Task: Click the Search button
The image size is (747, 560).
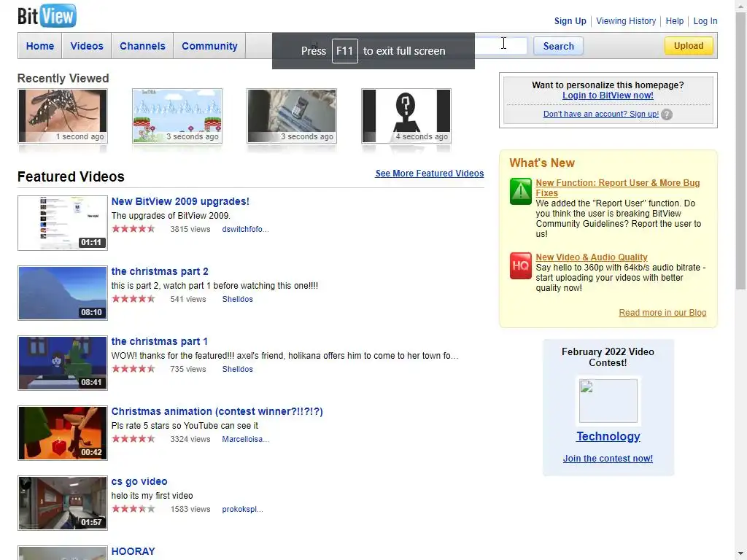Action: tap(558, 46)
